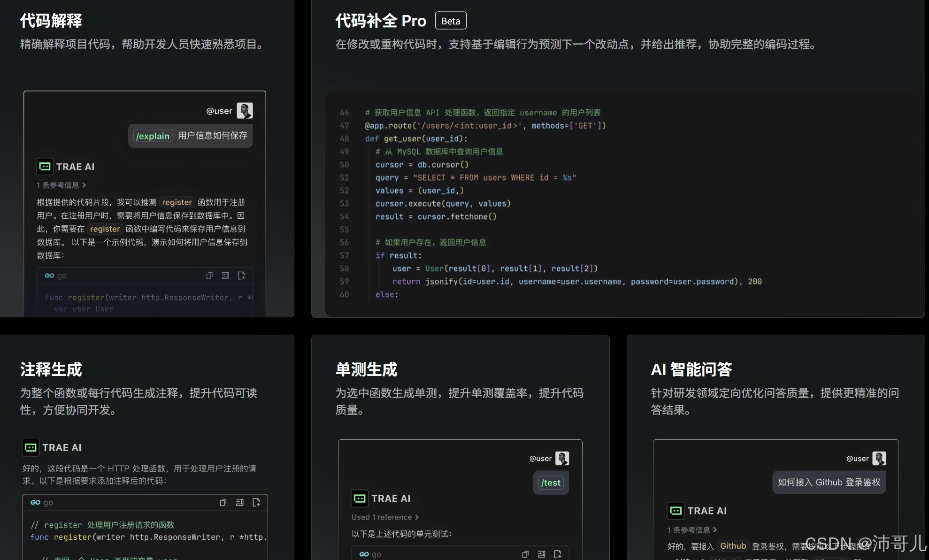Screen dimensions: 929x560
Task: Click code line 57 if result:
Action: (399, 256)
